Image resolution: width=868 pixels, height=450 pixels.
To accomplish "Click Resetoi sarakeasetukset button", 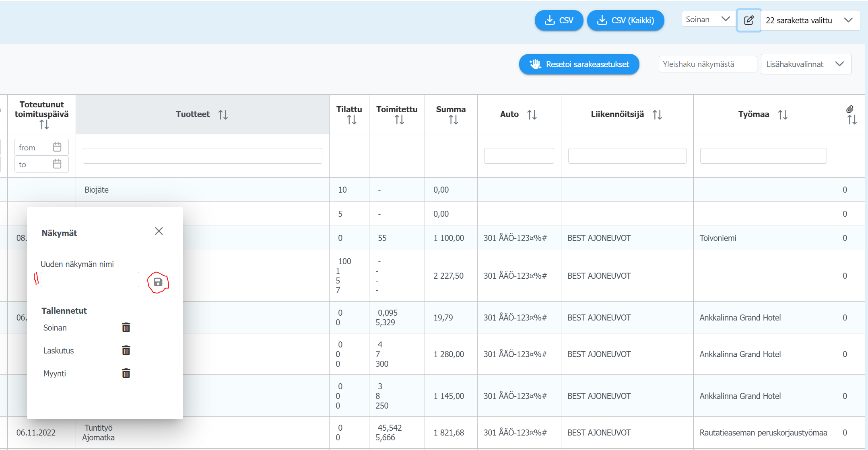I will [x=579, y=64].
